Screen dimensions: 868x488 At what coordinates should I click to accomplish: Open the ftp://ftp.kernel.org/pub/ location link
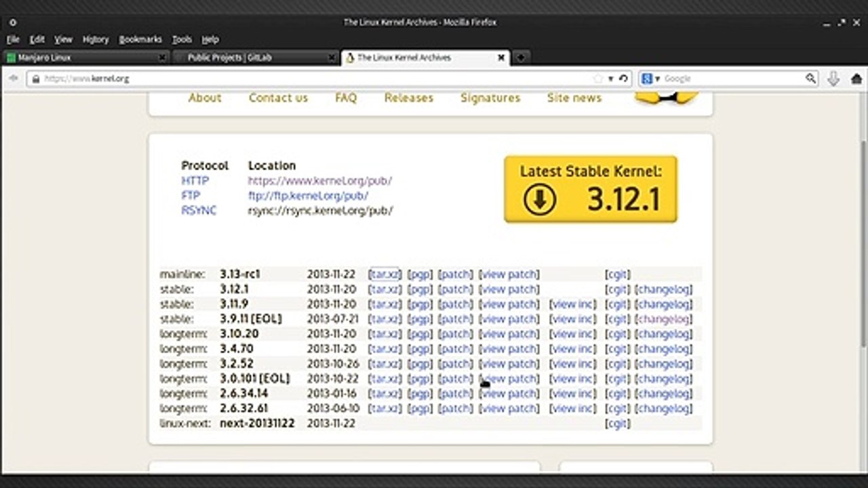pos(309,196)
